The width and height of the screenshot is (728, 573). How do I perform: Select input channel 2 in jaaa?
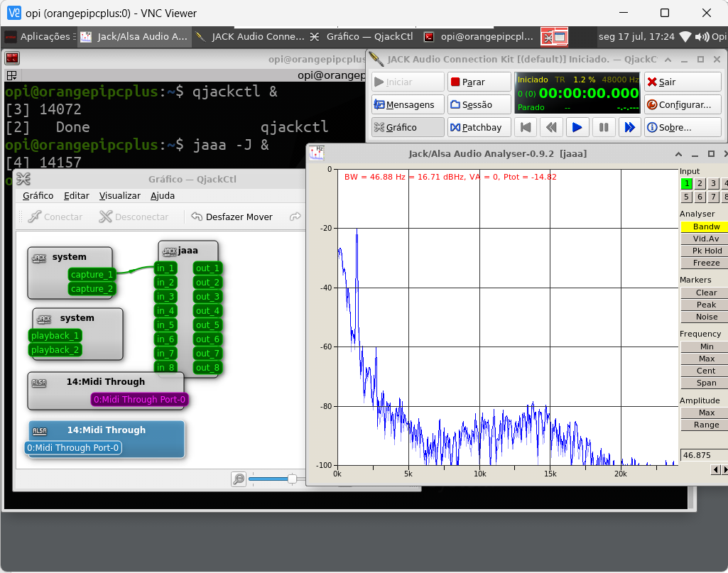coord(700,184)
